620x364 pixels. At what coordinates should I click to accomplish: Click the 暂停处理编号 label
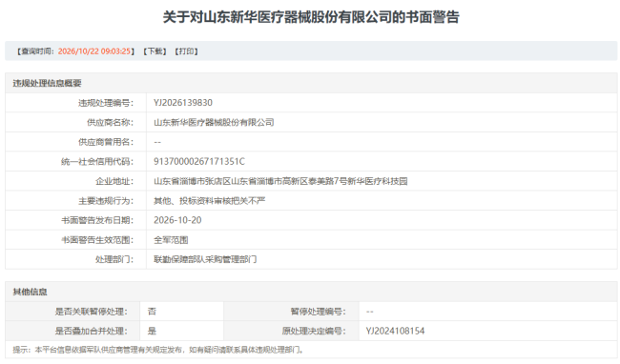(x=319, y=312)
